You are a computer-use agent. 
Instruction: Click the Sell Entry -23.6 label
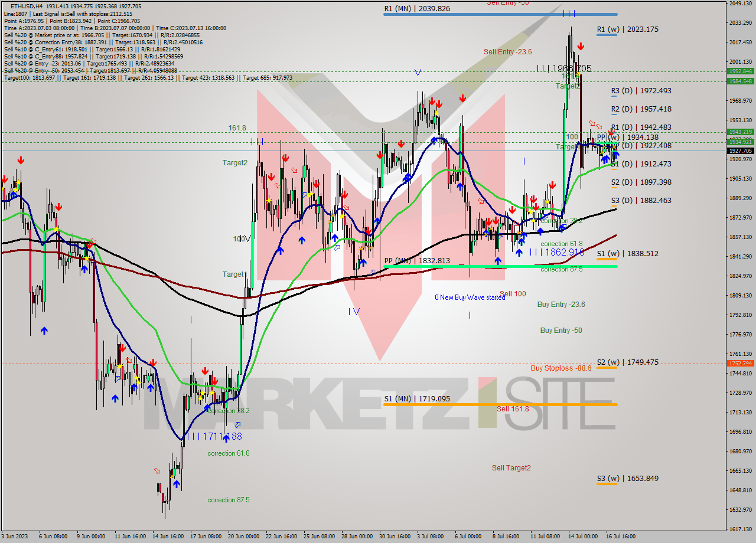pyautogui.click(x=507, y=52)
